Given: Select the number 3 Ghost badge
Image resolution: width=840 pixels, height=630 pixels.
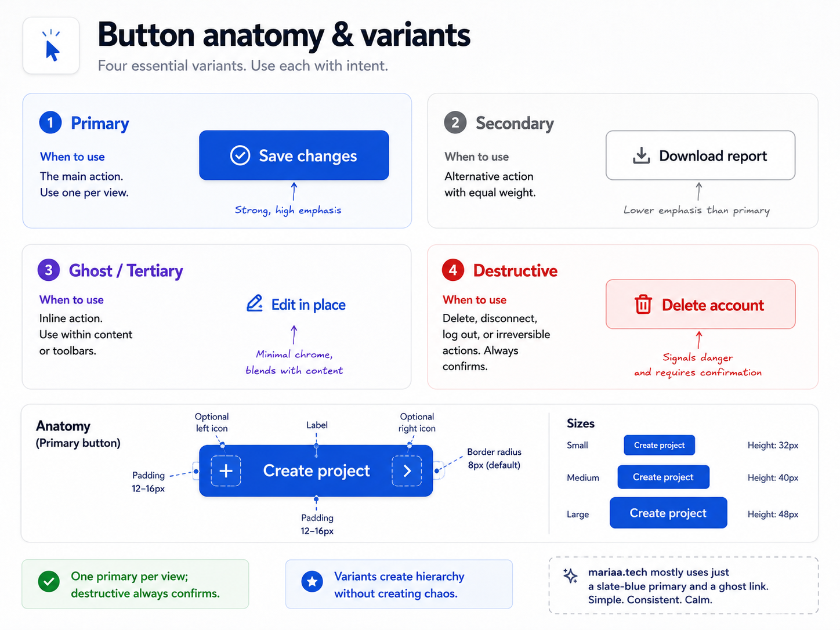Looking at the screenshot, I should pyautogui.click(x=49, y=270).
